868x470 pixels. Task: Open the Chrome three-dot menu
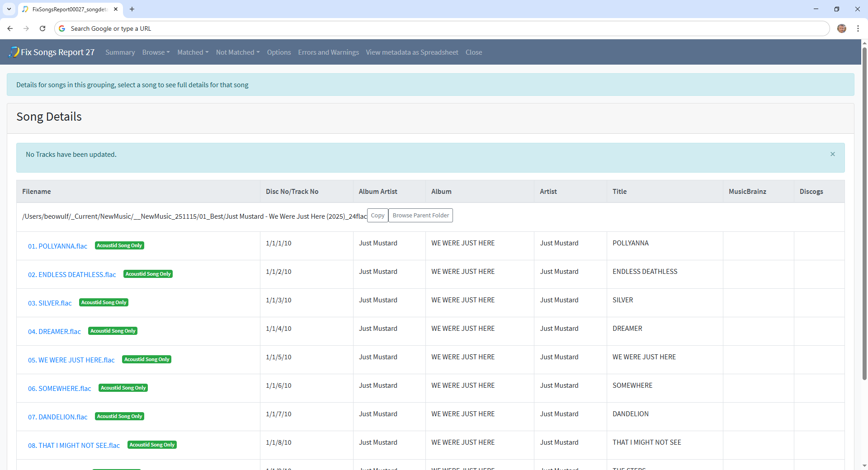(x=858, y=28)
